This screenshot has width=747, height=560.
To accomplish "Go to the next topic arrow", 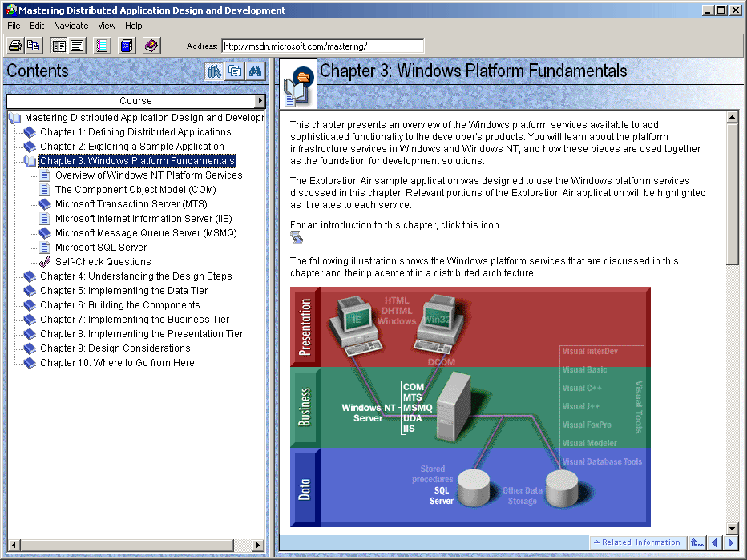I will coord(730,542).
